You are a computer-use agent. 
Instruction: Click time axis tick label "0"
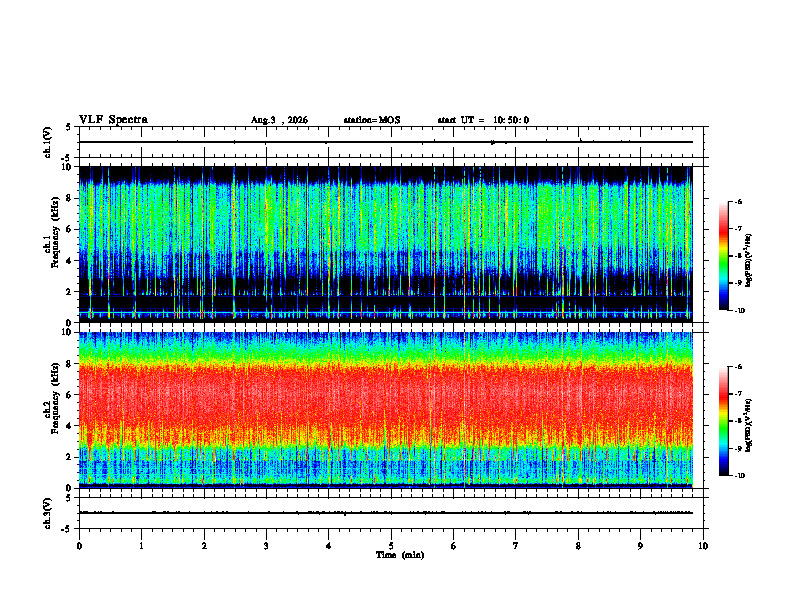pos(79,546)
